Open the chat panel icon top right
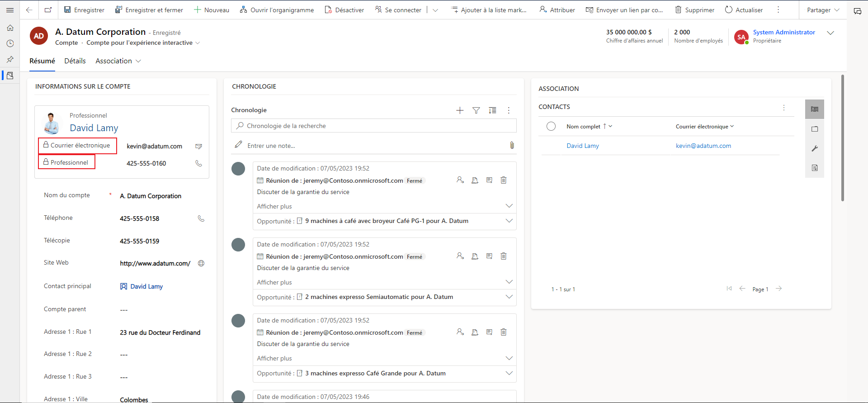The height and width of the screenshot is (403, 868). (x=857, y=11)
